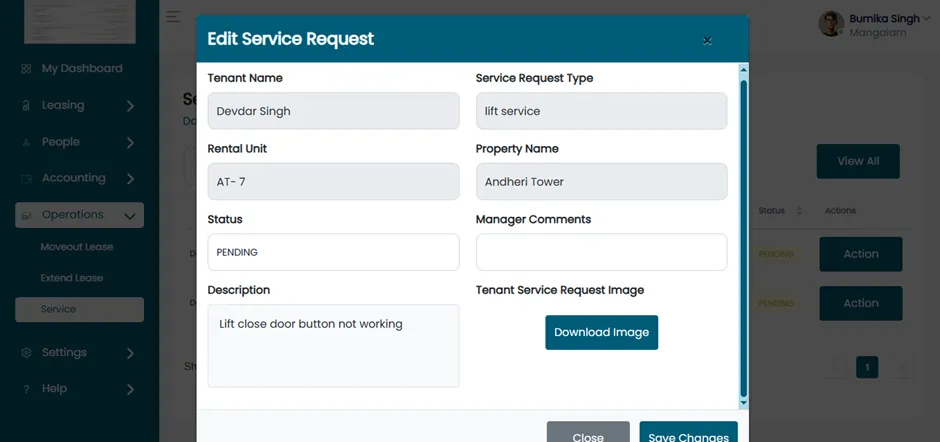
Task: Click the Accounting sidebar icon
Action: (x=26, y=179)
